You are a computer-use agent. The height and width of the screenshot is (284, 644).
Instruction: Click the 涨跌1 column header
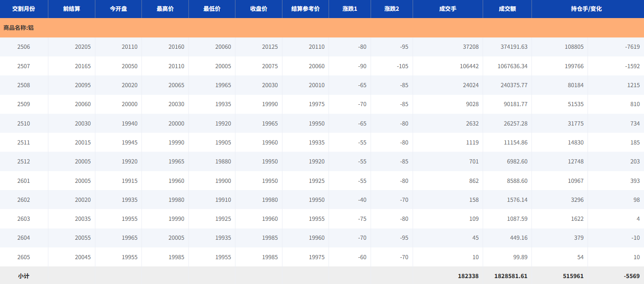point(349,9)
